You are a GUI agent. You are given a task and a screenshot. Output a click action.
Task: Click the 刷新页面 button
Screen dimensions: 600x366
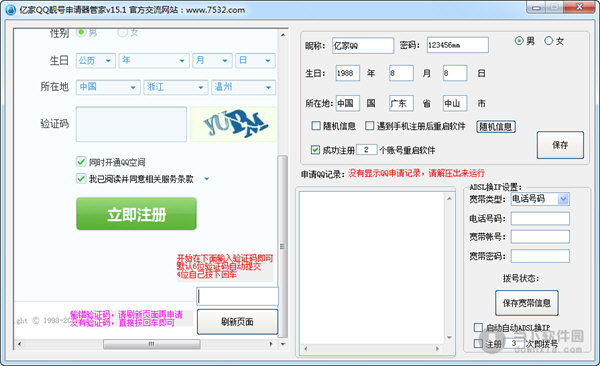tap(237, 322)
